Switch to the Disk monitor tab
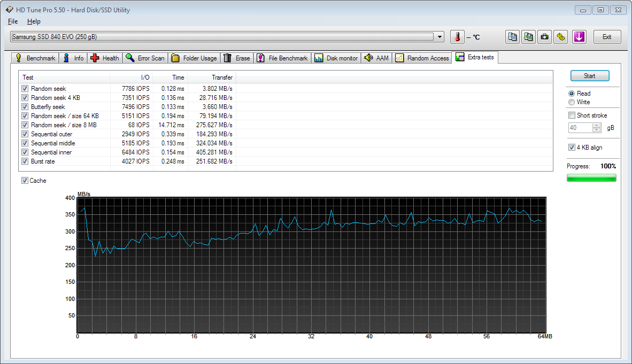This screenshot has width=632, height=364. click(x=336, y=58)
